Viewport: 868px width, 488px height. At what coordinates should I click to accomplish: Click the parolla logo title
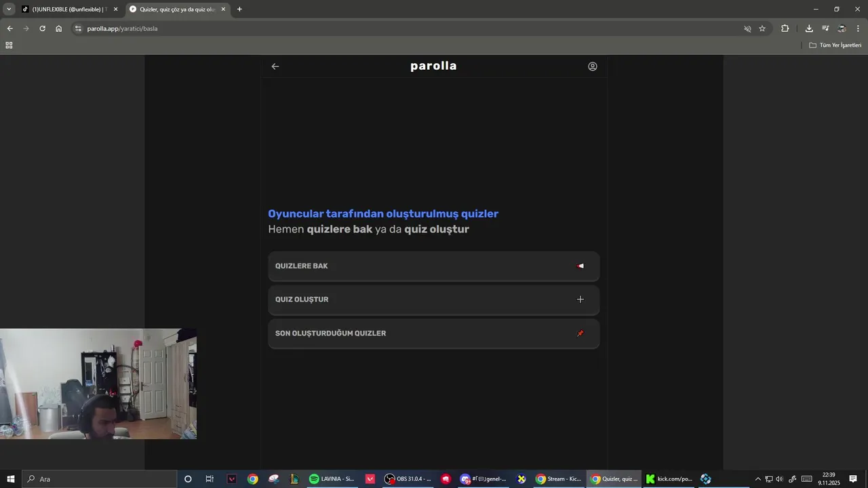click(433, 66)
